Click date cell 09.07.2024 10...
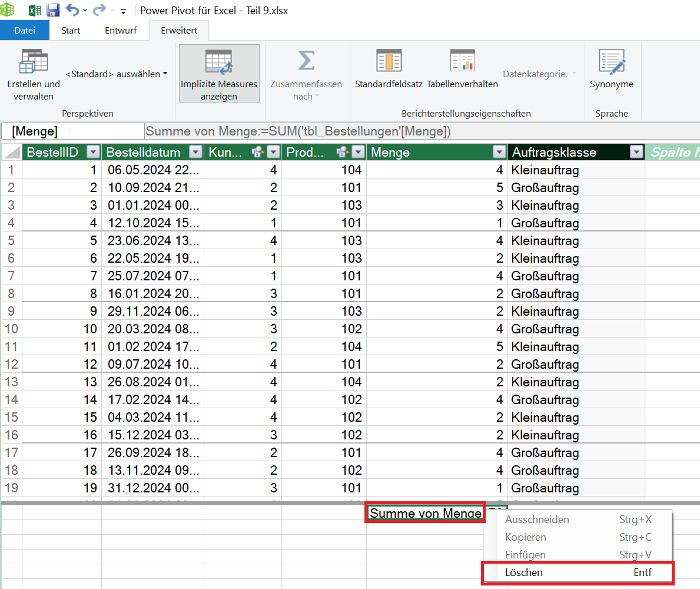Viewport: 700px width, 589px height. pos(153,364)
